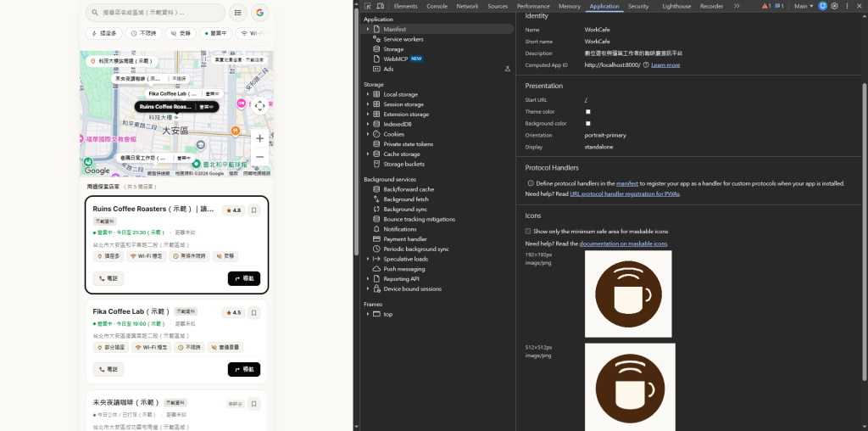Select Service workers in sidebar
Viewport: 868px width, 431px height.
click(x=403, y=39)
